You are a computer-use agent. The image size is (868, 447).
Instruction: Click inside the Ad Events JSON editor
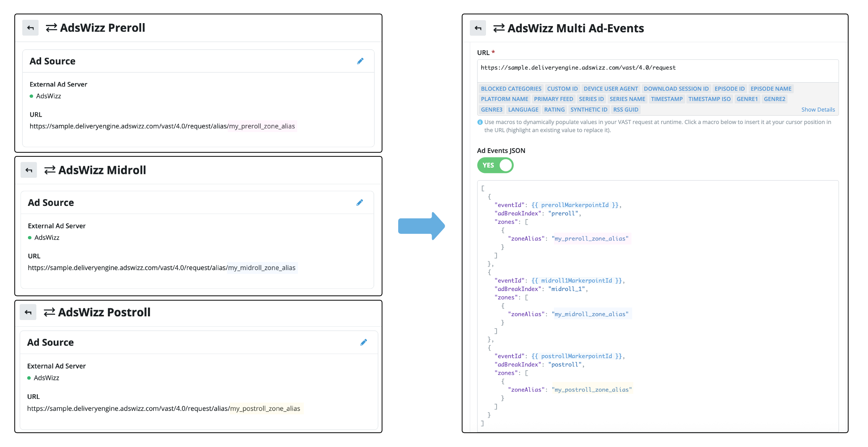(658, 306)
